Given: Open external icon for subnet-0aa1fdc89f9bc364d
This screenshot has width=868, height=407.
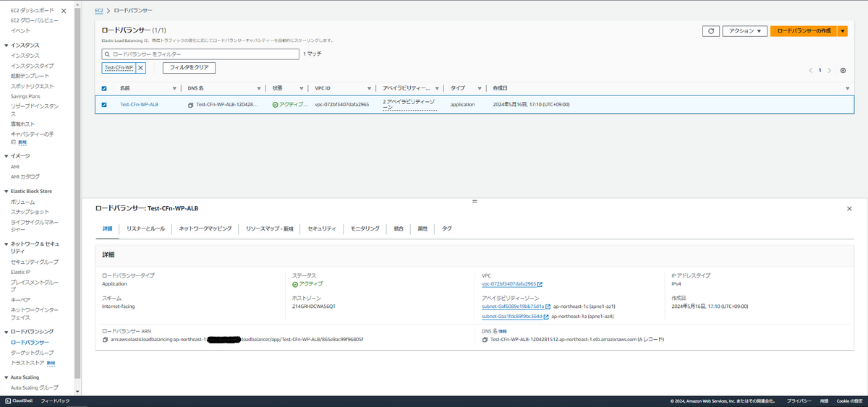Looking at the screenshot, I should (x=546, y=316).
